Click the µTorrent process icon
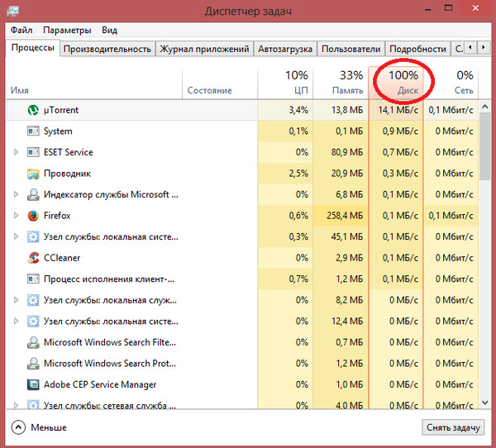Viewport: 496px width, 448px height. click(33, 110)
